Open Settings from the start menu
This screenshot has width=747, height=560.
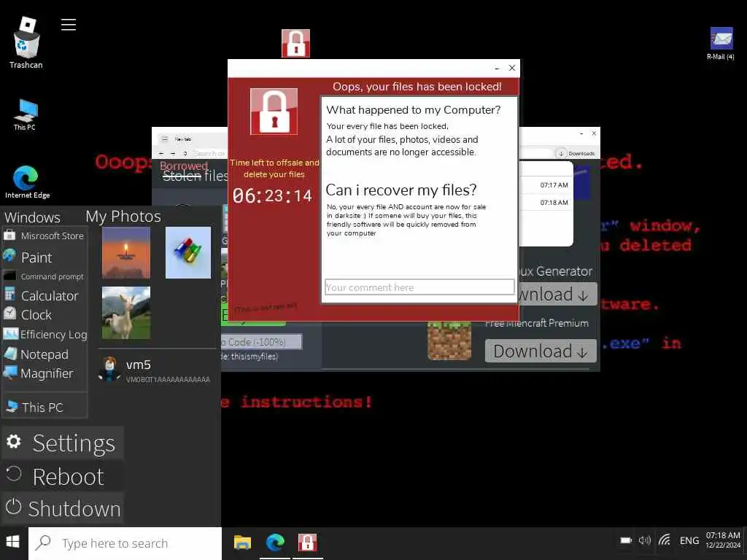[63, 443]
